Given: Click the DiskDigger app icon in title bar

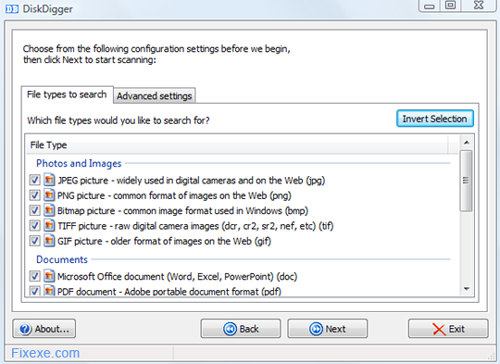Looking at the screenshot, I should point(12,9).
